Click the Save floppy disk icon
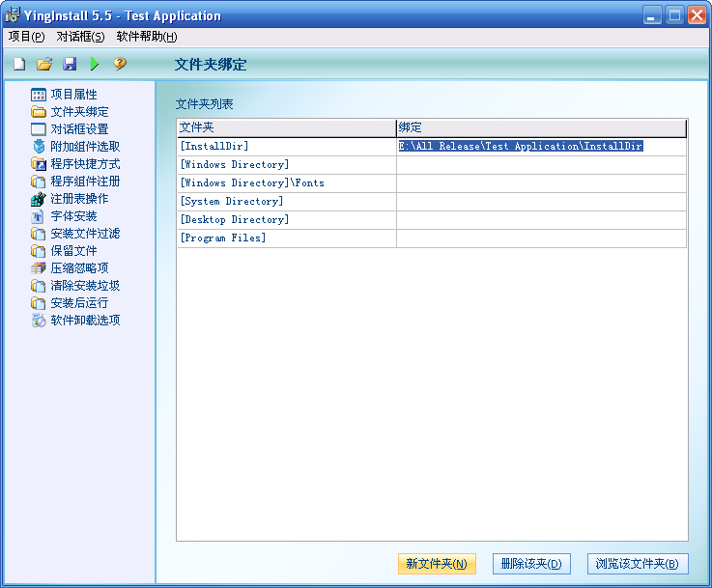 coord(70,64)
